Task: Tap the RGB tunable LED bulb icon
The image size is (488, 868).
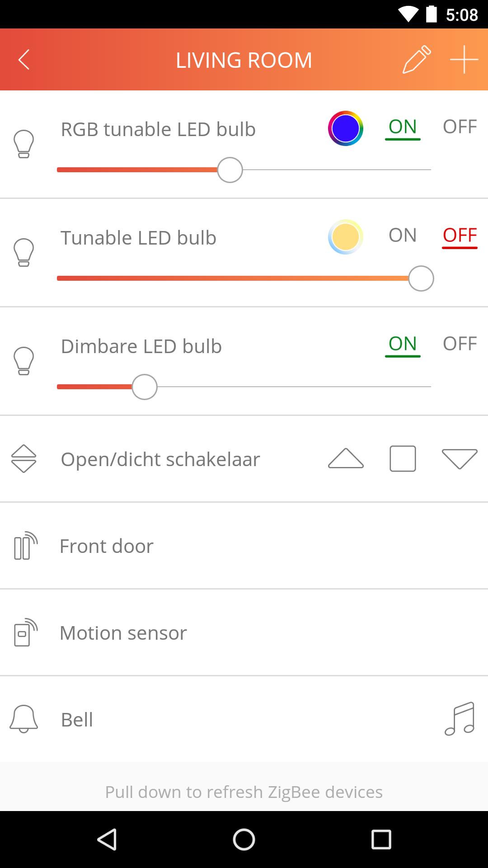Action: (24, 144)
